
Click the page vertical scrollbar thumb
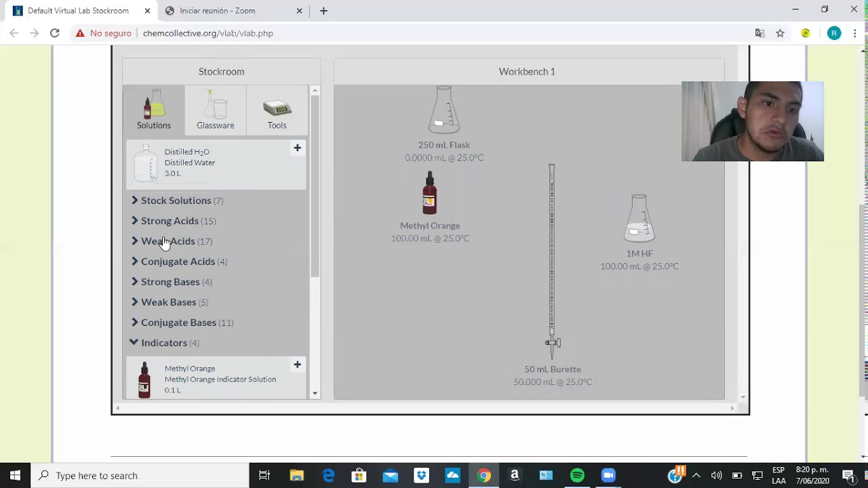point(863,300)
